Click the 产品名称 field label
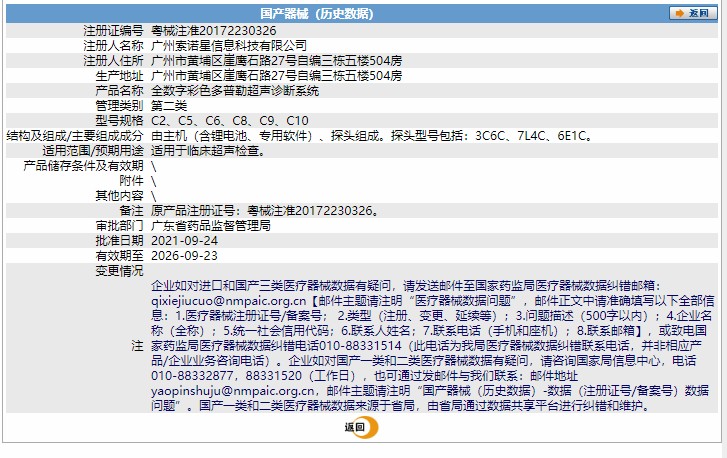 (x=120, y=90)
